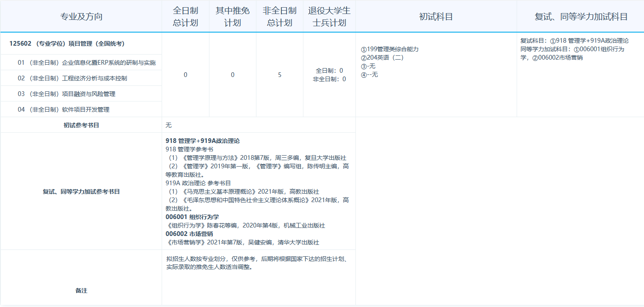The width and height of the screenshot is (644, 307).
Task: Click 非全日制：0 in the veteran plan cell
Action: tap(329, 79)
